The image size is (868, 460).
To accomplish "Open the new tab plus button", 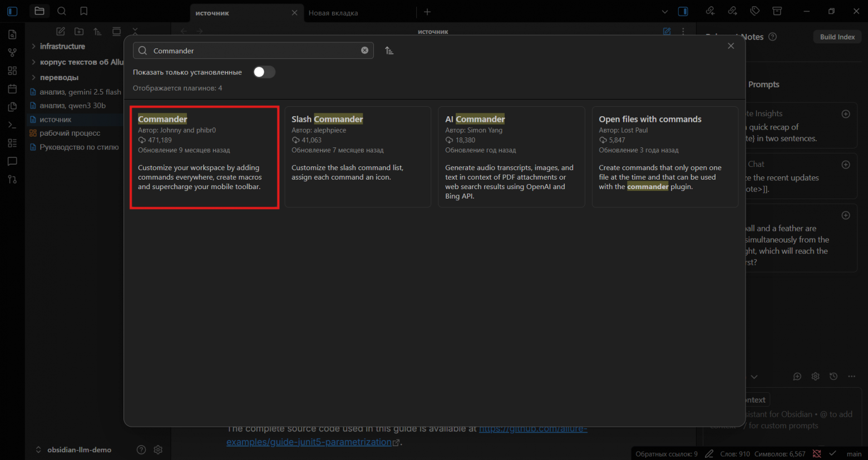I will (427, 12).
